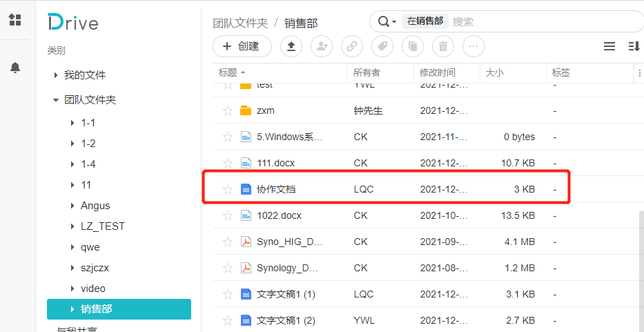Click the 创建 button
The image size is (644, 332).
tap(242, 46)
